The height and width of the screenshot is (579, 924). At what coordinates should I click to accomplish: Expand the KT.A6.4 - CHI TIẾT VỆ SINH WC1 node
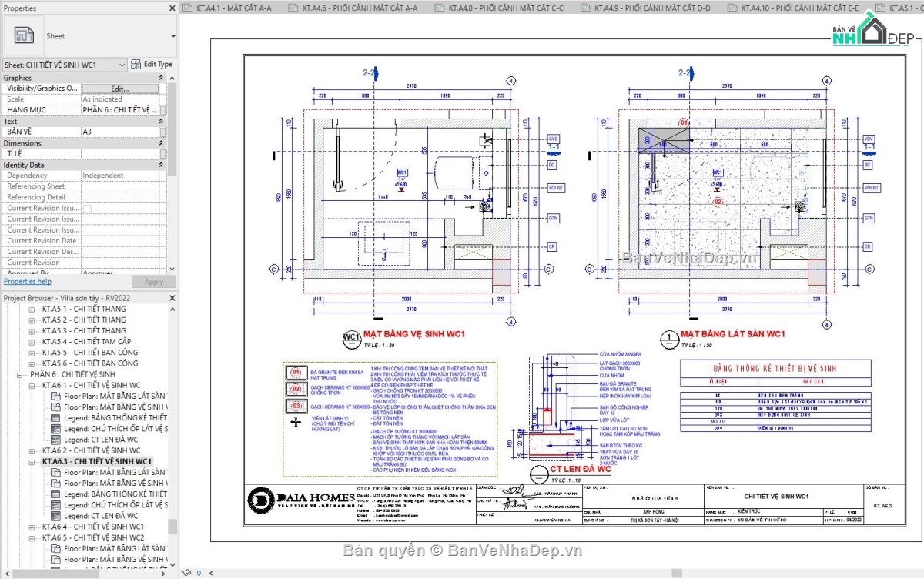click(32, 527)
